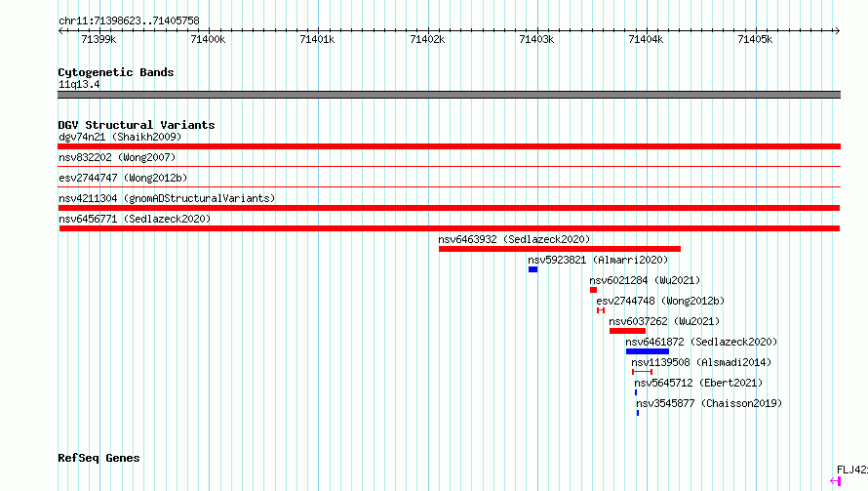
Task: Open nsv832202 (Wong2007) variant label
Action: click(117, 157)
